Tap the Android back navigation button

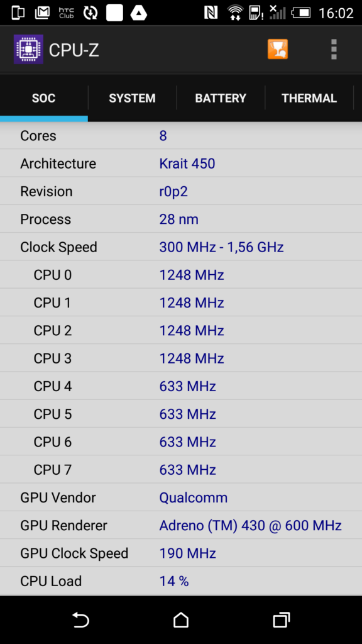(x=81, y=619)
